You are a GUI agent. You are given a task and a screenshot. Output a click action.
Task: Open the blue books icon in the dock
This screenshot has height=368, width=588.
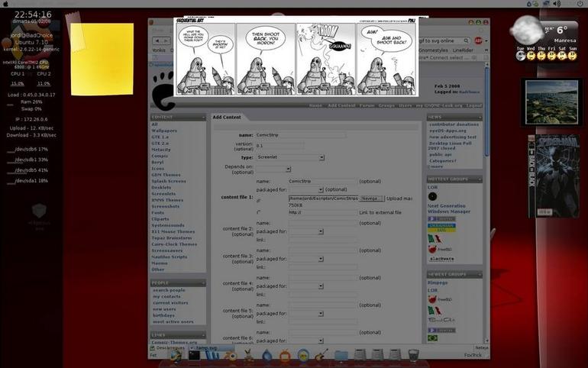[212, 356]
